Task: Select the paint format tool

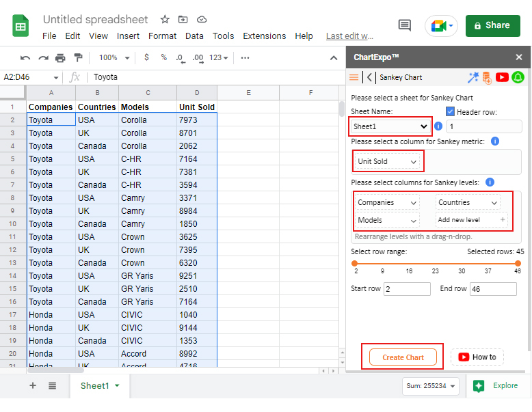Action: tap(79, 57)
